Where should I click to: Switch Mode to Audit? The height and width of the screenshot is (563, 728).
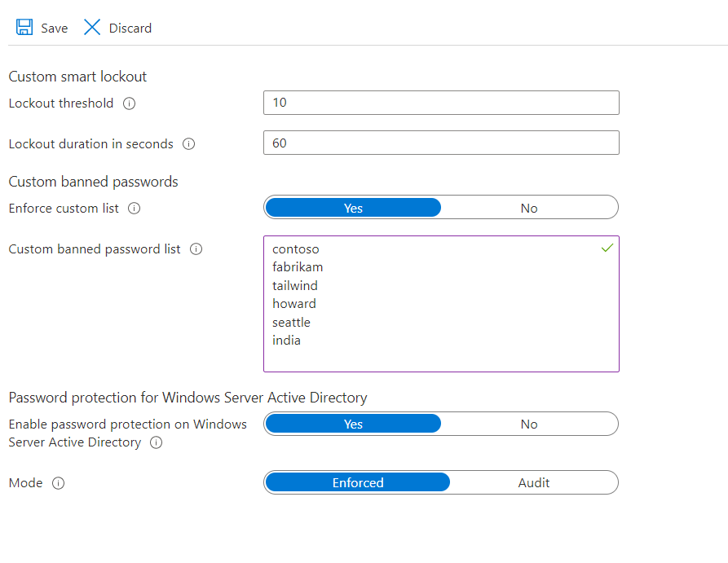tap(534, 482)
